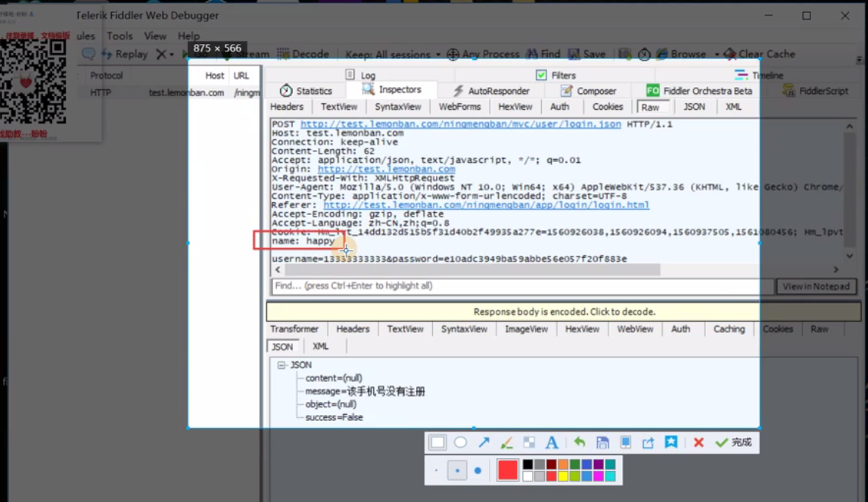Open the Statistics tab

[306, 91]
